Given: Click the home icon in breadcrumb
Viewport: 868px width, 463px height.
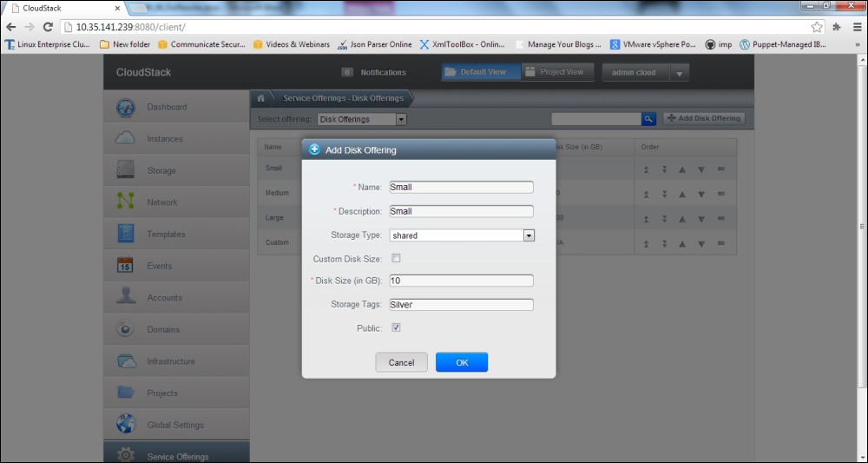Looking at the screenshot, I should (260, 98).
